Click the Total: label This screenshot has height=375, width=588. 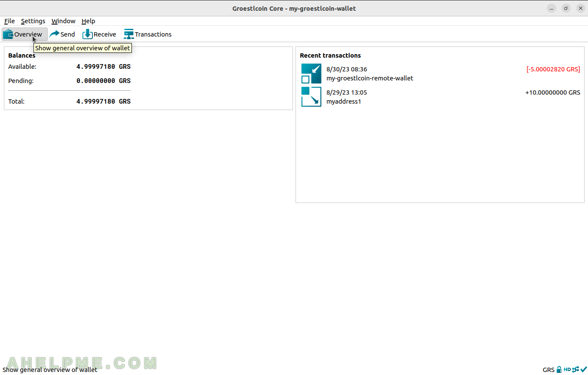click(x=16, y=101)
